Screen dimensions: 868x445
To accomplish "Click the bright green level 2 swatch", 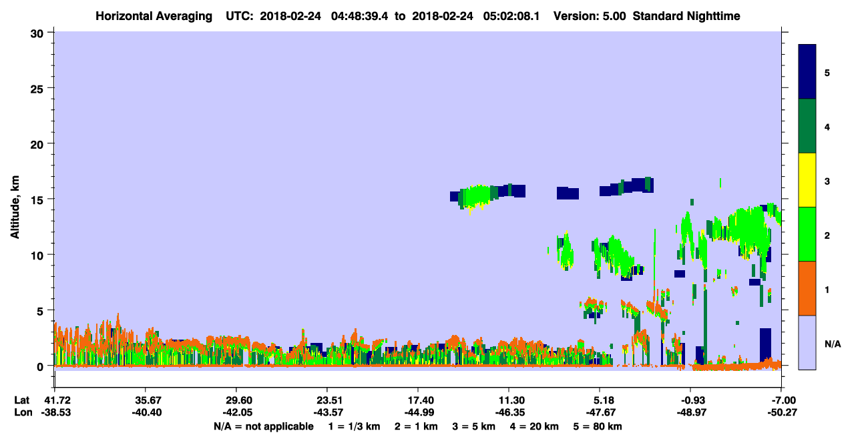I will pyautogui.click(x=807, y=234).
